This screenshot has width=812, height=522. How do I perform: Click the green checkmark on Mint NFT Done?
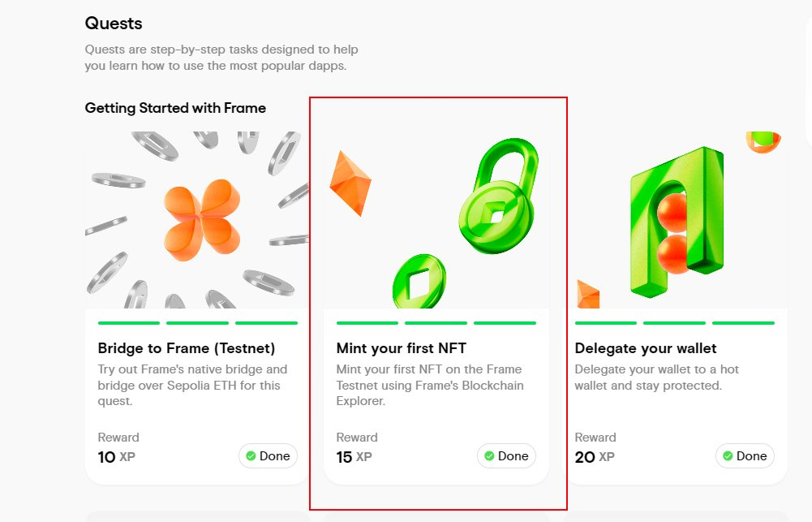point(489,456)
